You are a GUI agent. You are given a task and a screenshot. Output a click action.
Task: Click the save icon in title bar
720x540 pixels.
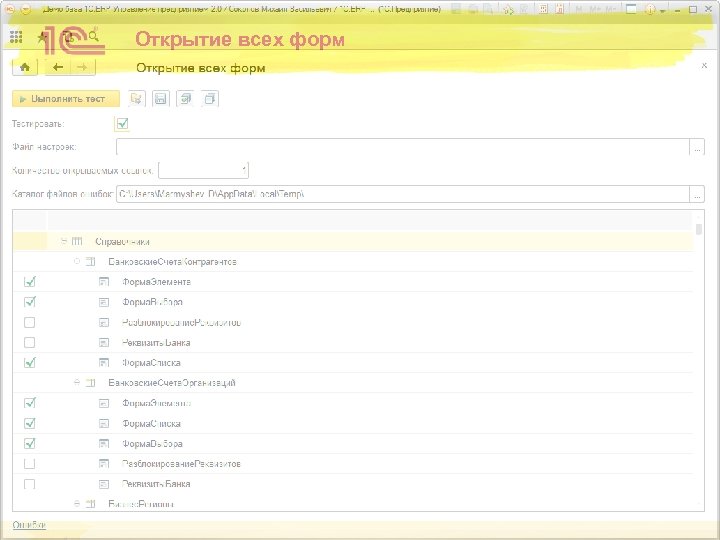coord(456,9)
